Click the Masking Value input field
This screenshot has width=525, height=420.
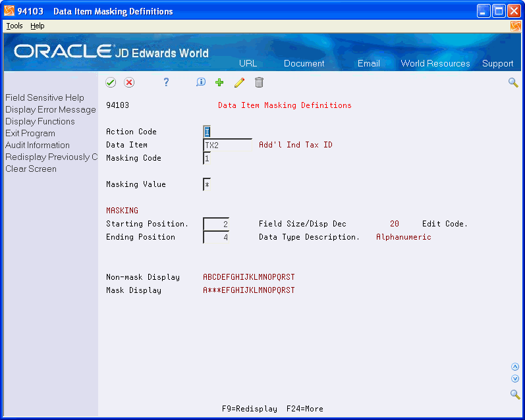pos(207,184)
